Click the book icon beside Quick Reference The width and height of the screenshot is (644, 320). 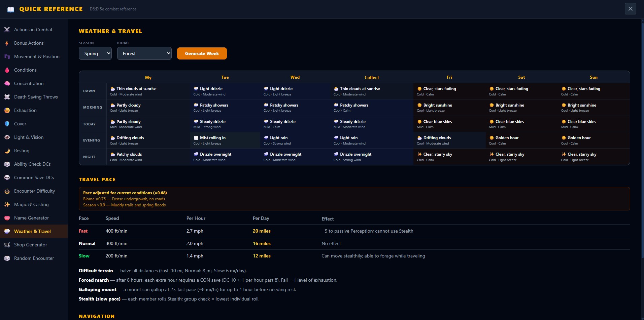click(x=11, y=9)
